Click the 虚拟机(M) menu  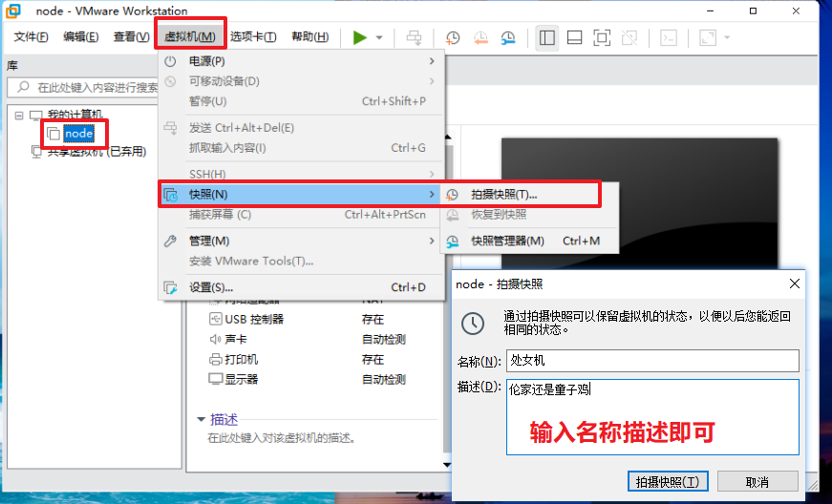tap(190, 36)
